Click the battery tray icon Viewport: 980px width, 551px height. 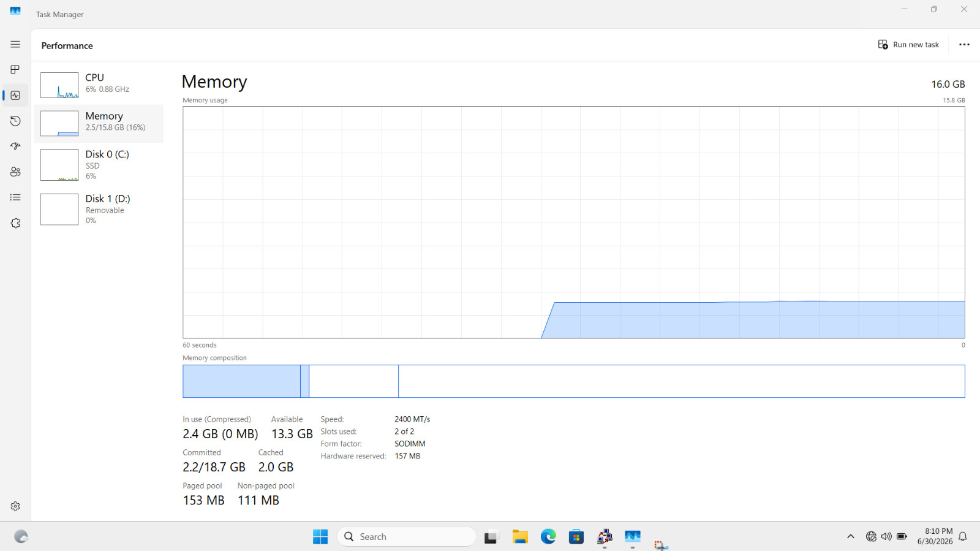[902, 536]
